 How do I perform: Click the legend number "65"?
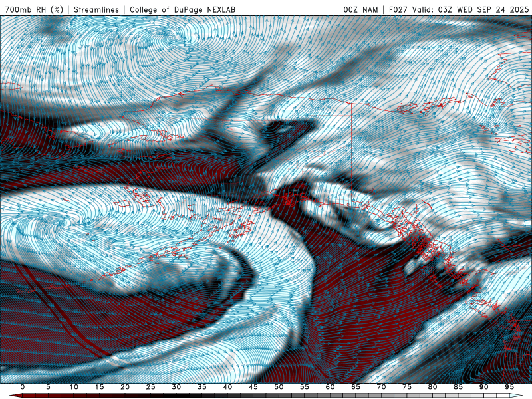[x=356, y=387]
